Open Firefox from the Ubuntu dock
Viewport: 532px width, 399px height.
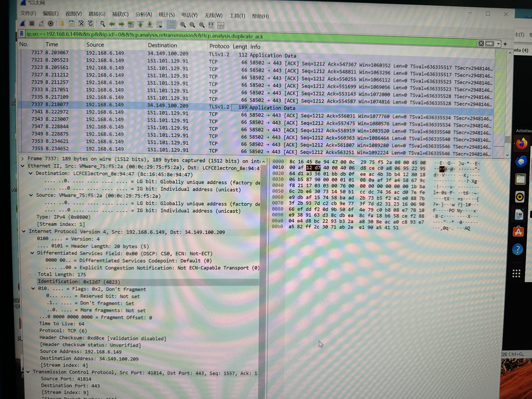[522, 144]
